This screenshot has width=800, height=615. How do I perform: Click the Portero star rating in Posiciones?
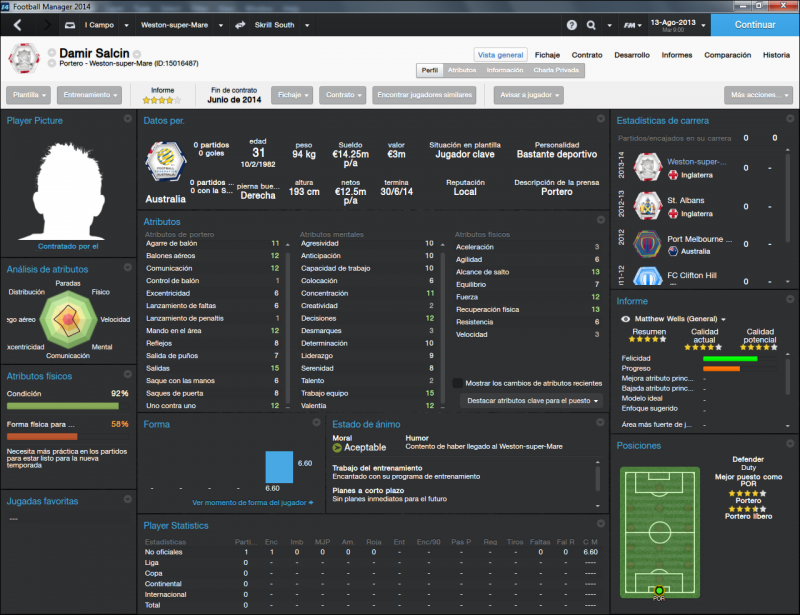click(x=747, y=494)
